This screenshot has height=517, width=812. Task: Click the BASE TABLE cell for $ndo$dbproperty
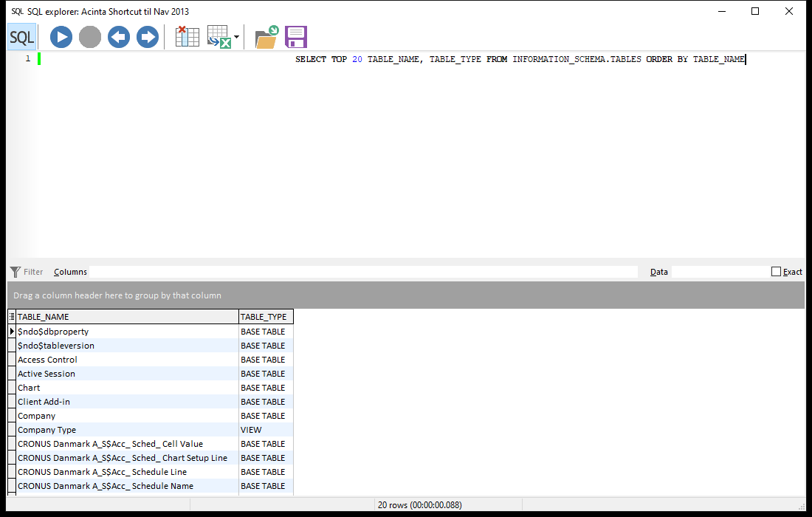point(266,332)
